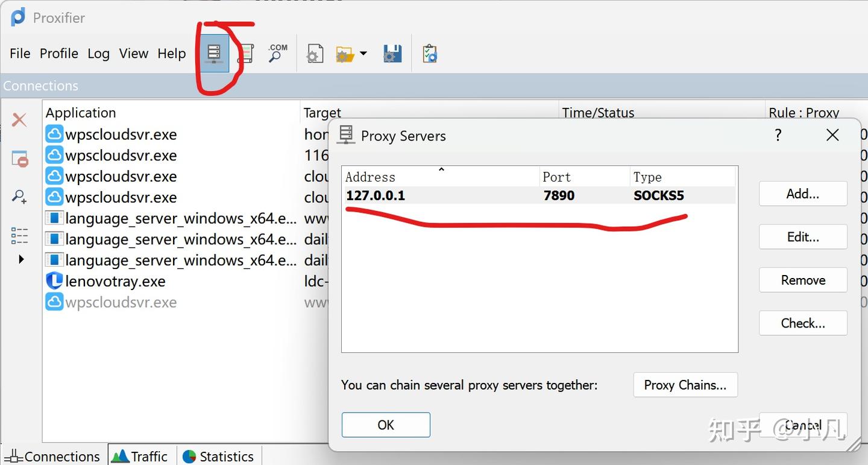Click the Proxifier logo in the title bar
The width and height of the screenshot is (868, 465).
(18, 17)
